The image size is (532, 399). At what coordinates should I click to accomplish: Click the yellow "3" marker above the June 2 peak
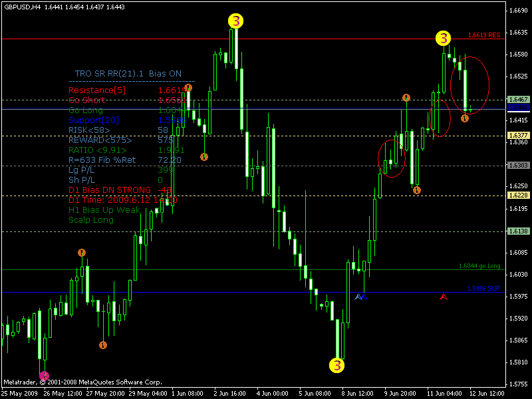click(x=234, y=22)
